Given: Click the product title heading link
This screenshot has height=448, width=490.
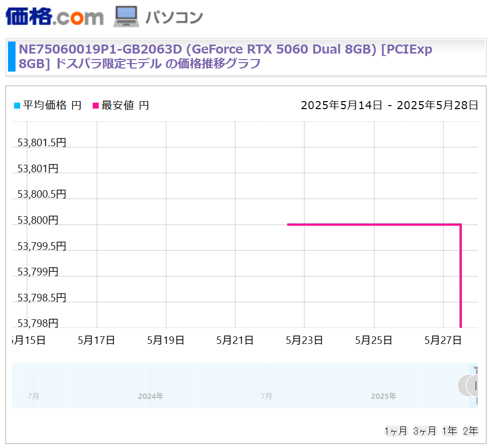Looking at the screenshot, I should click(x=225, y=56).
